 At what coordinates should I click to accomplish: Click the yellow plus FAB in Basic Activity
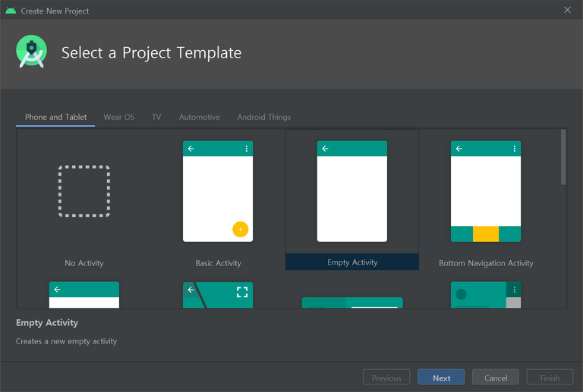pyautogui.click(x=241, y=230)
